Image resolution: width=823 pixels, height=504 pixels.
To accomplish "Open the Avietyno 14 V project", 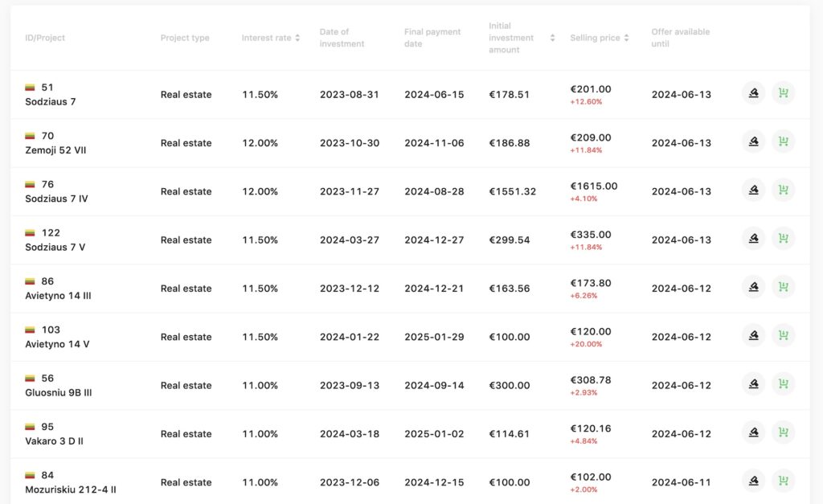I will [57, 344].
